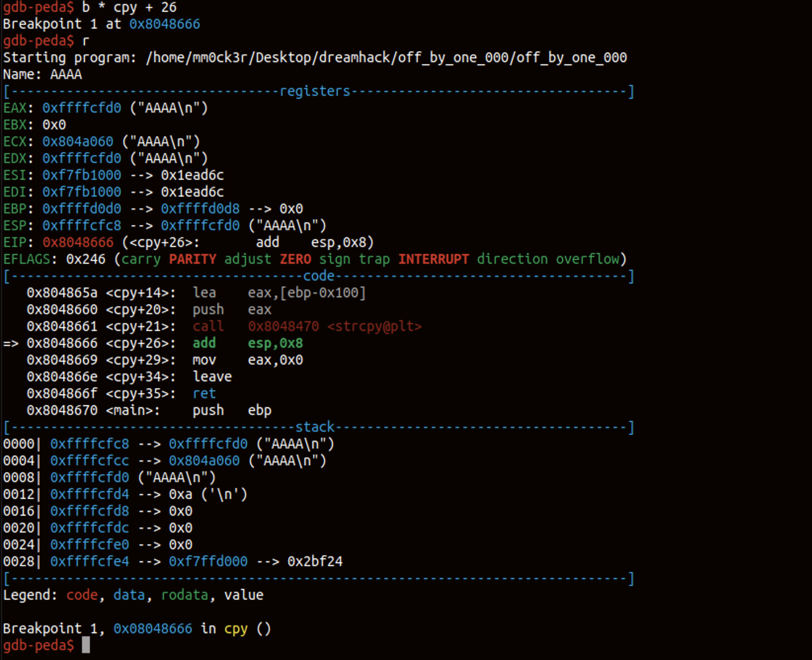
Task: Click the EFLAGS value 0x246
Action: tap(85, 259)
